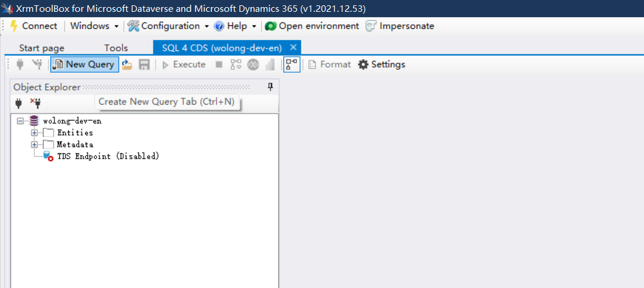
Task: Open a saved query file icon
Action: (127, 64)
